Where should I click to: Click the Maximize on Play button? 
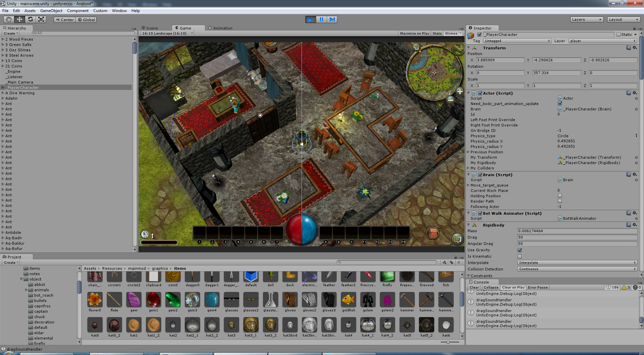[414, 34]
